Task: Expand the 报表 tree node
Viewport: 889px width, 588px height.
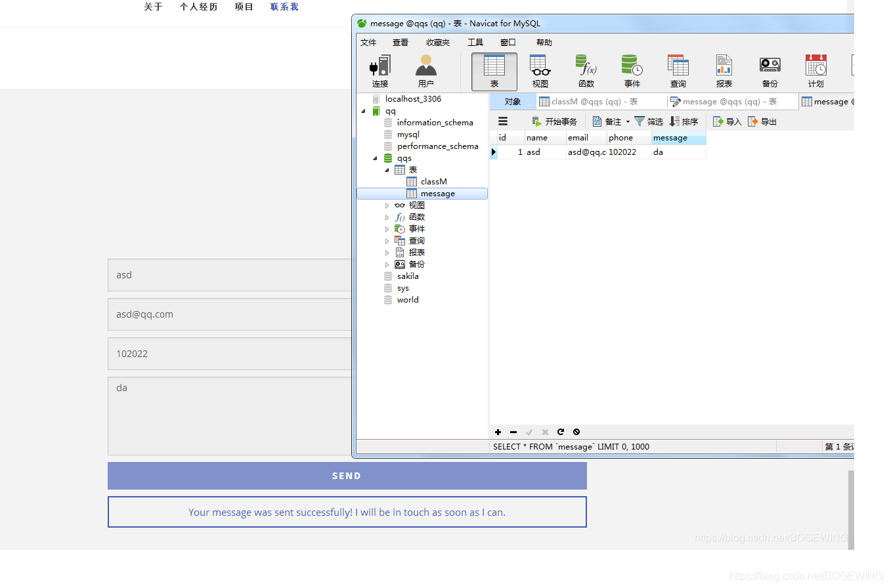Action: click(387, 253)
